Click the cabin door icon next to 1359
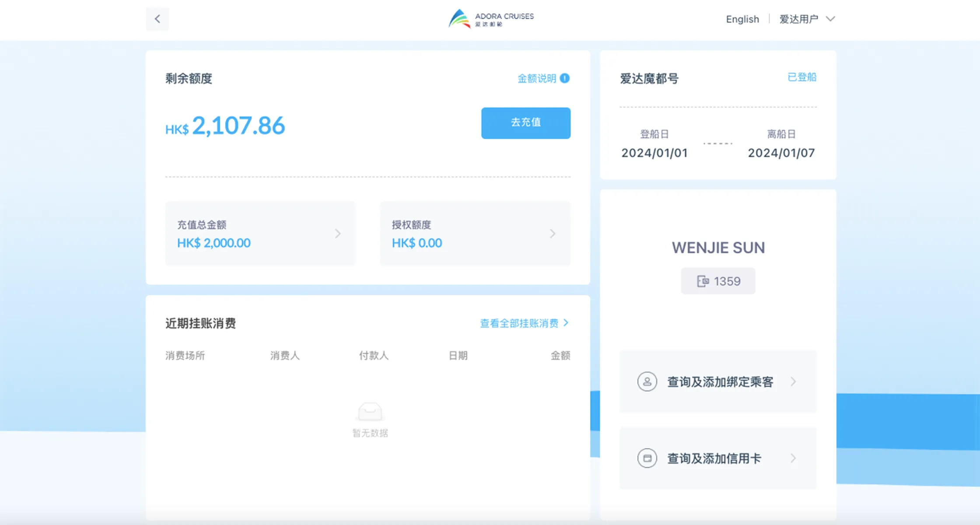 (703, 281)
